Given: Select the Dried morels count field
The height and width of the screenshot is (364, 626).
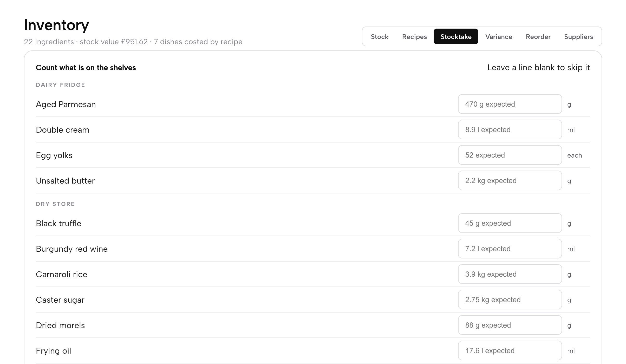Looking at the screenshot, I should point(510,325).
